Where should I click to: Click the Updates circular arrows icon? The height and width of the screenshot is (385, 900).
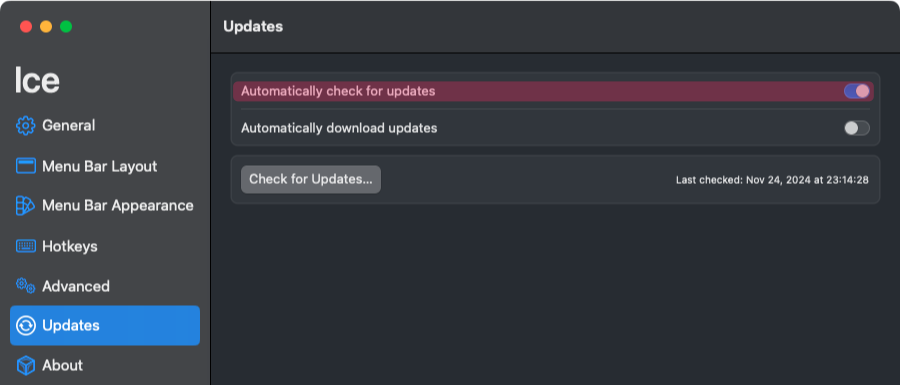coord(25,326)
